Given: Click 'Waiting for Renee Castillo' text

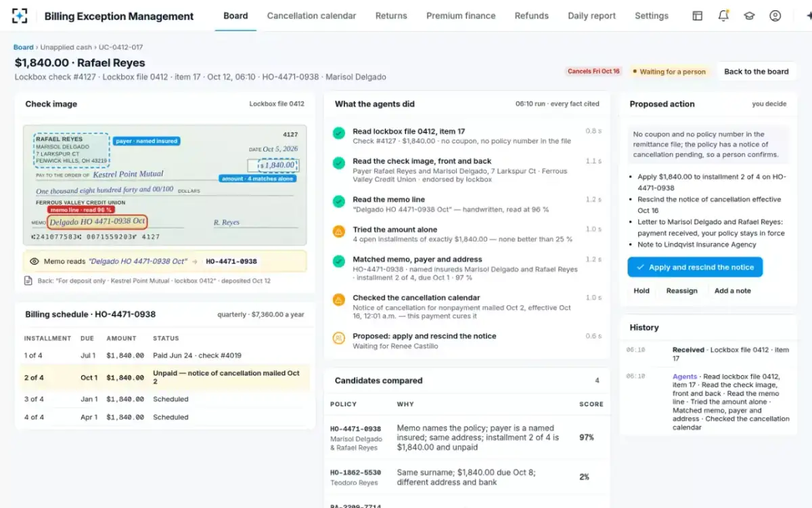Looking at the screenshot, I should click(x=395, y=346).
